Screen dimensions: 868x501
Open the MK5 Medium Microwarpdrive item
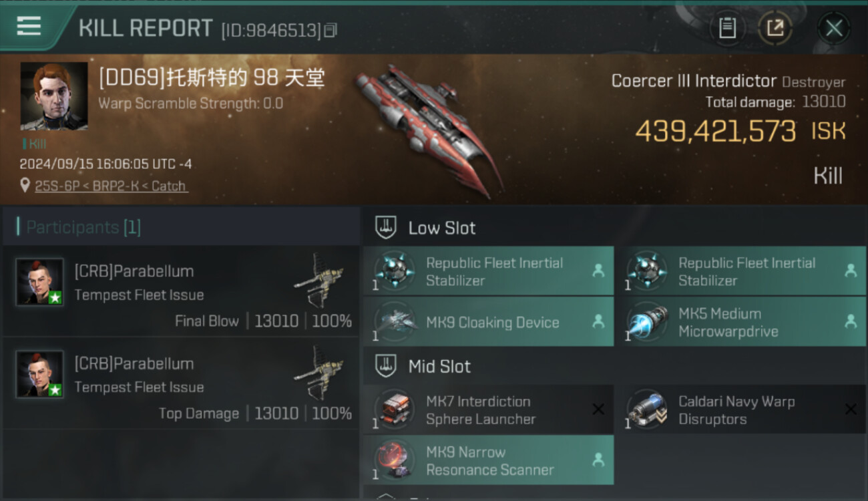click(740, 322)
